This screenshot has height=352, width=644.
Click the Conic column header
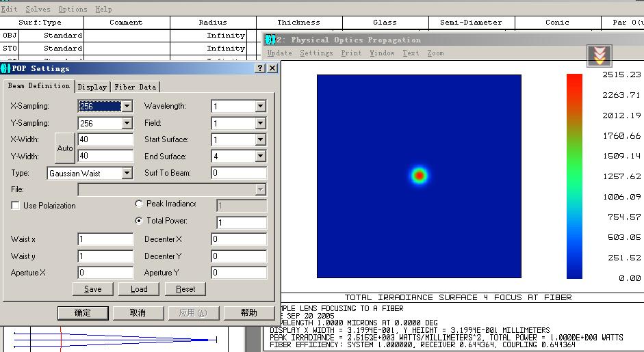(x=557, y=23)
